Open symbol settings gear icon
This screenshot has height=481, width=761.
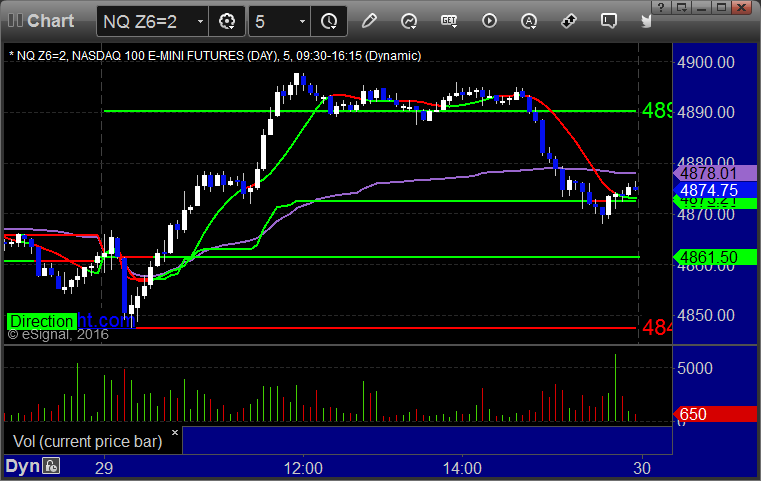click(x=227, y=21)
